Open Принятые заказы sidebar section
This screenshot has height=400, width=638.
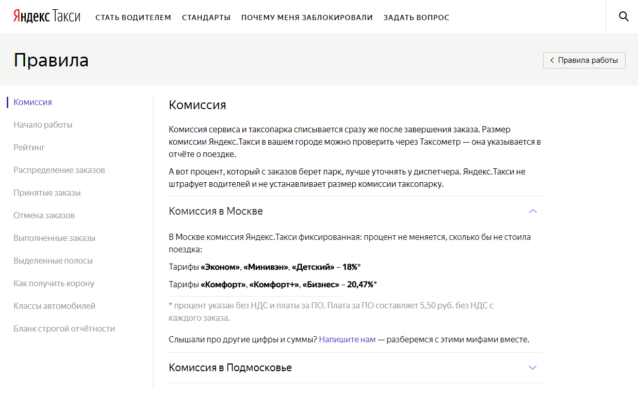click(47, 193)
